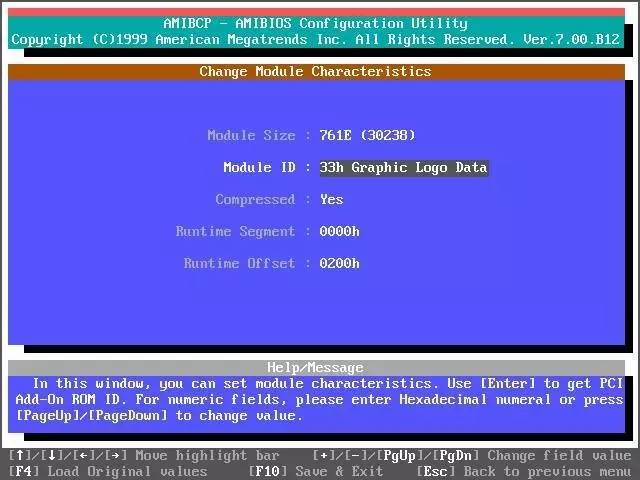Click the Help/Message panel header
640x480 pixels.
(316, 368)
